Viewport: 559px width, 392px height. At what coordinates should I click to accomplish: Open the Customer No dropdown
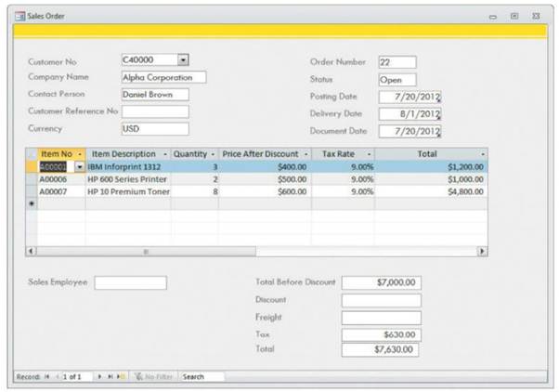[182, 59]
